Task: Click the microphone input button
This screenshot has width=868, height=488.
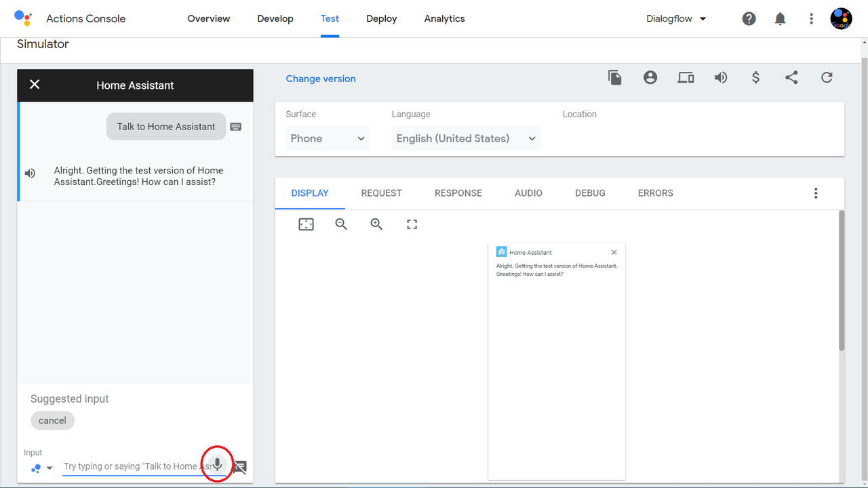Action: click(217, 465)
